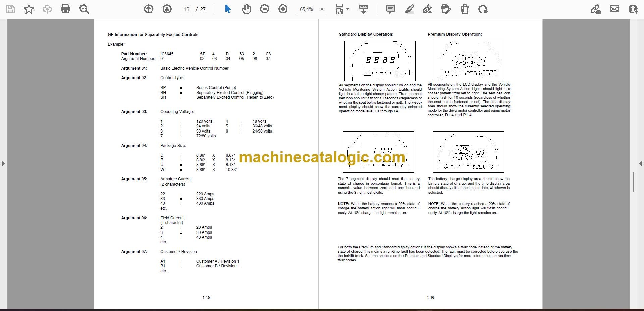Select the highlight text tool
Image resolution: width=644 pixels, height=311 pixels.
tap(409, 9)
